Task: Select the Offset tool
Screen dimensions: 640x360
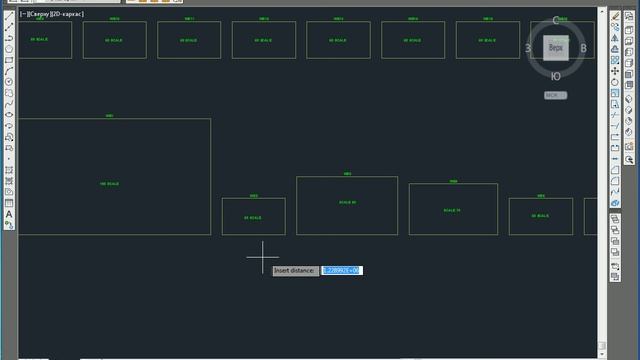Action: [615, 49]
